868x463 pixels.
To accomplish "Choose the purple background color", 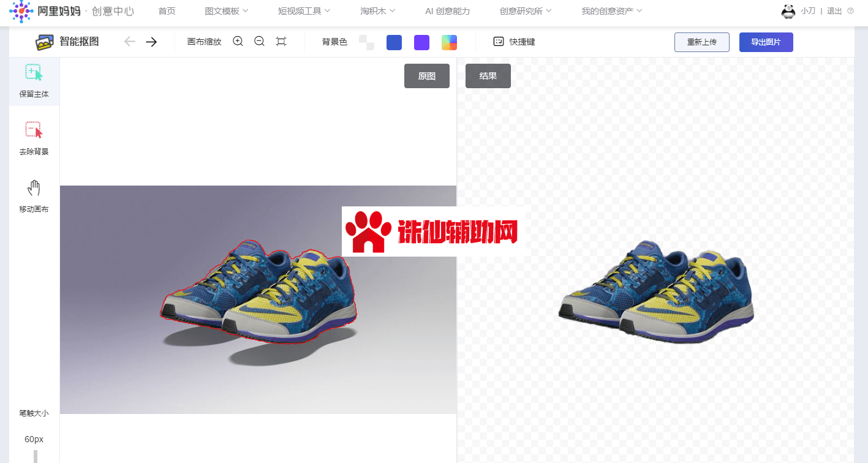I will (x=421, y=42).
